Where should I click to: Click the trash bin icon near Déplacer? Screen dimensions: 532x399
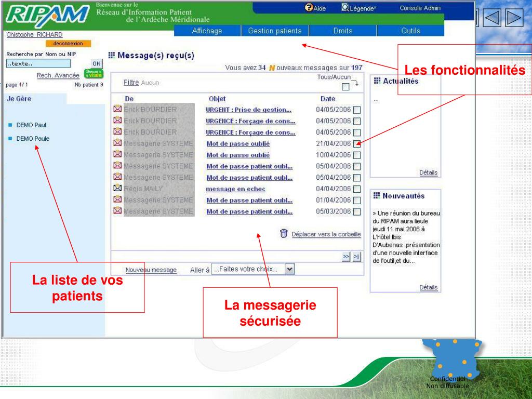pyautogui.click(x=284, y=233)
